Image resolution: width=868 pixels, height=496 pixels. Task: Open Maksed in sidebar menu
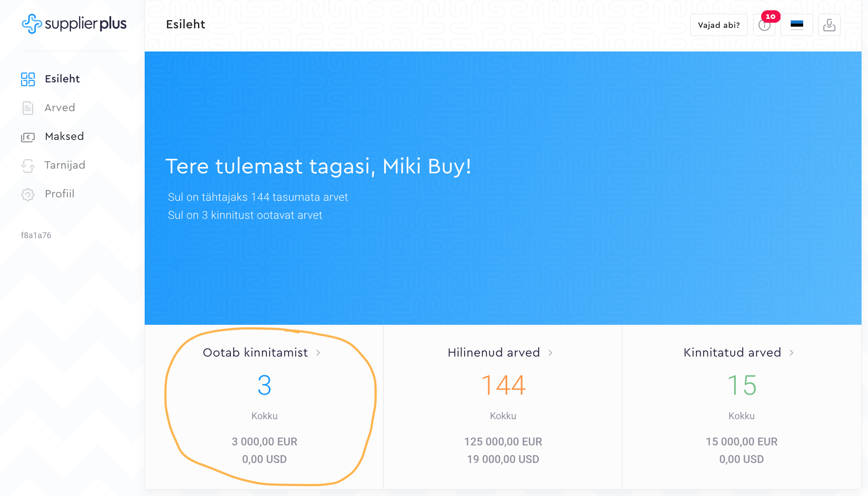64,136
